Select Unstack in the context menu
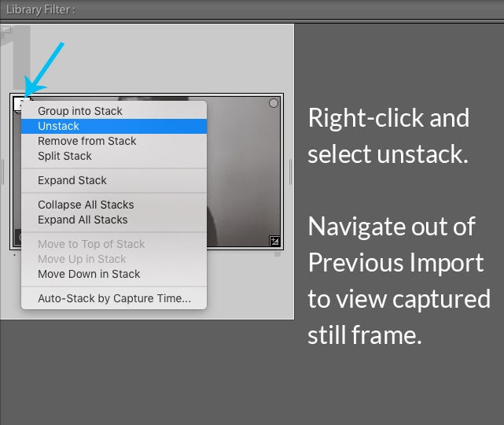Screen dimensions: 504x425 click(x=59, y=126)
